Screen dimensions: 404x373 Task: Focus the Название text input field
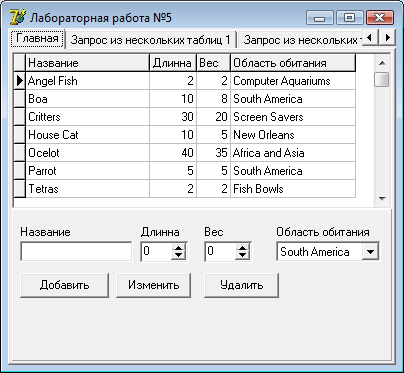(x=76, y=251)
